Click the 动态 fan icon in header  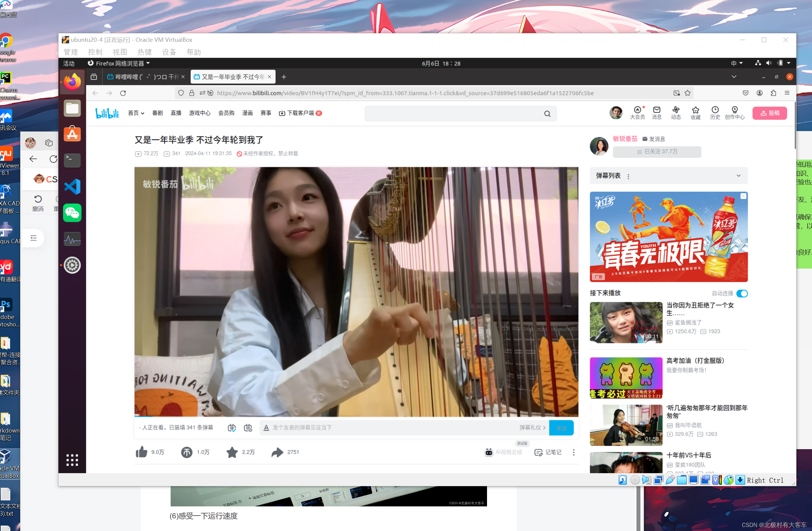[675, 112]
